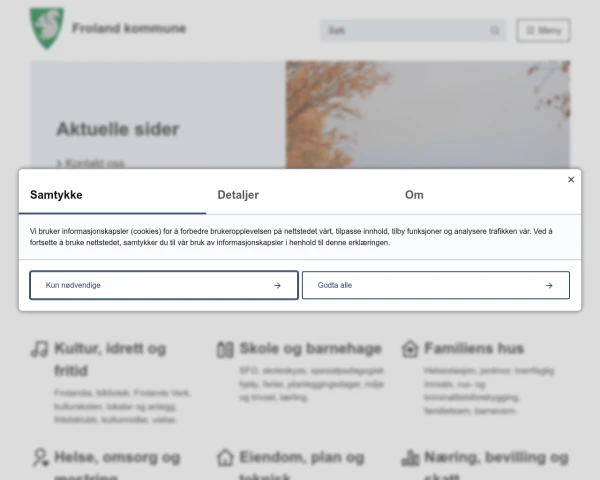
Task: Click the music note icon beside Kultur
Action: tap(39, 349)
